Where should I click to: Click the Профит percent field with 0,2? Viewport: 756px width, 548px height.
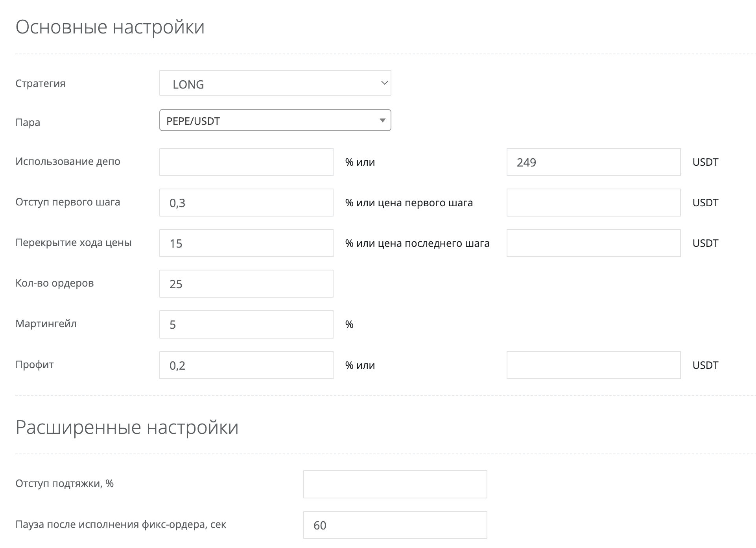pyautogui.click(x=246, y=365)
